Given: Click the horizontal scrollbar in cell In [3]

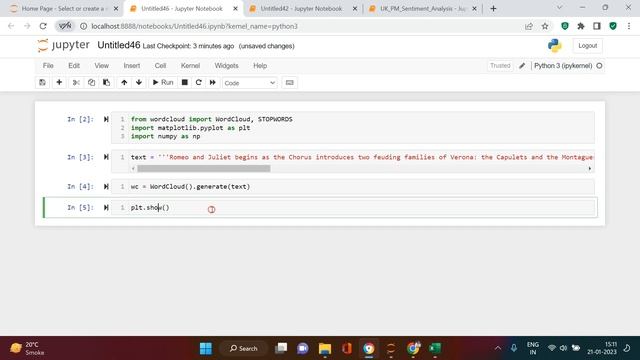Looking at the screenshot, I should pyautogui.click(x=204, y=169).
